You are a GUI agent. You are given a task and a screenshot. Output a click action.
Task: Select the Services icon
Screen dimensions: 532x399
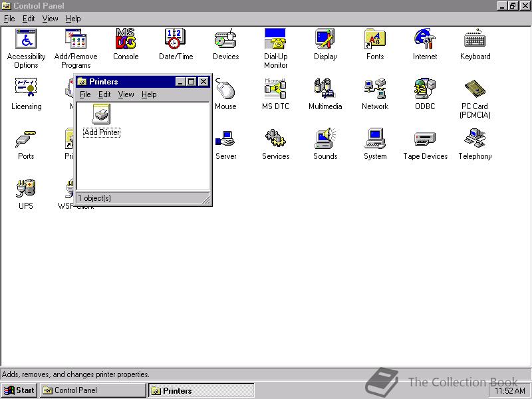[275, 144]
